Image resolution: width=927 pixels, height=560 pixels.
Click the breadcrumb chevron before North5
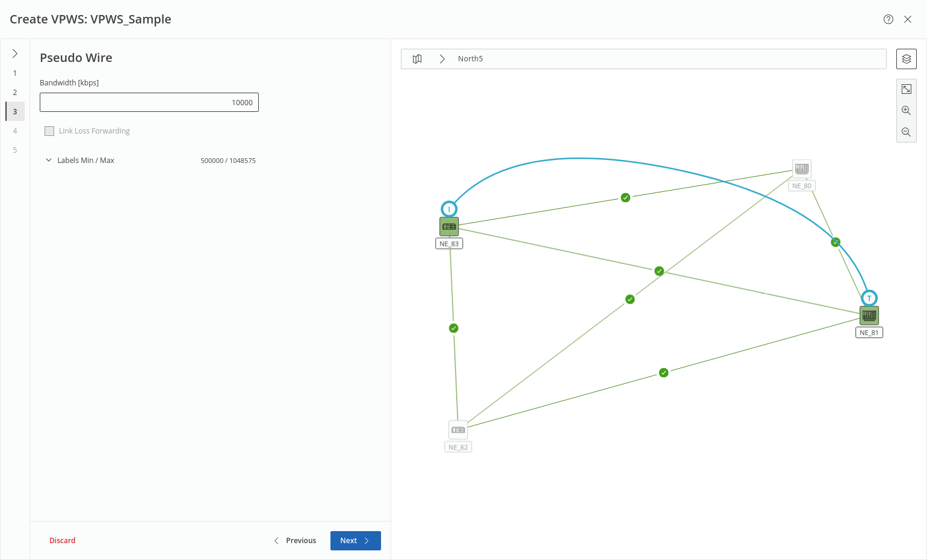point(442,59)
